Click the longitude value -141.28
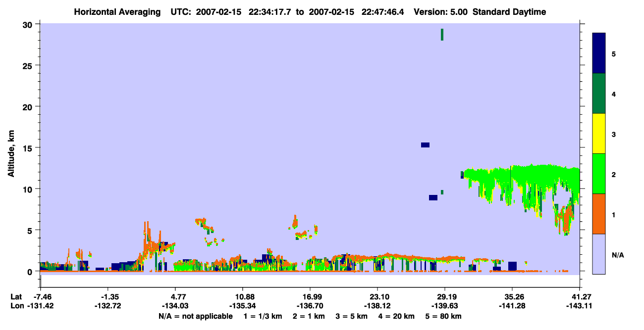This screenshot has width=644, height=330. [512, 306]
